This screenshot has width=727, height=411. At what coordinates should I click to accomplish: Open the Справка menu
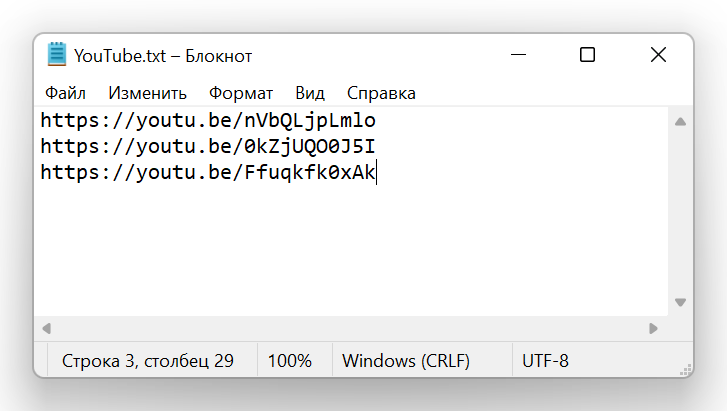click(x=381, y=93)
